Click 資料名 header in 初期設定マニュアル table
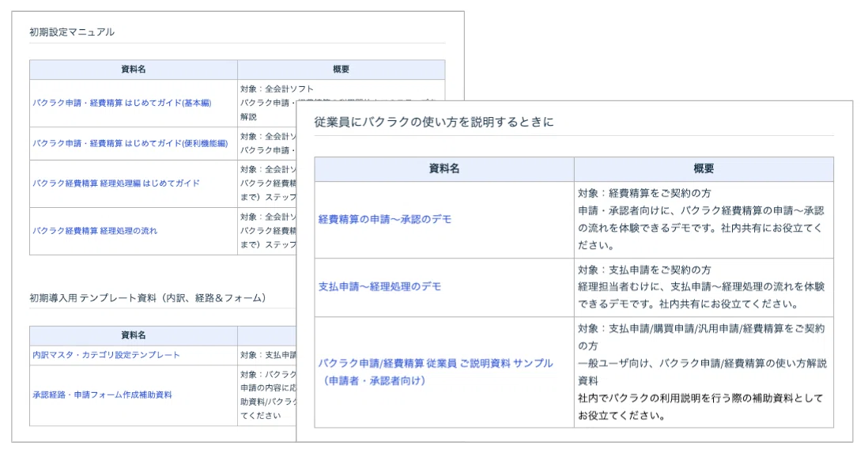 [134, 70]
